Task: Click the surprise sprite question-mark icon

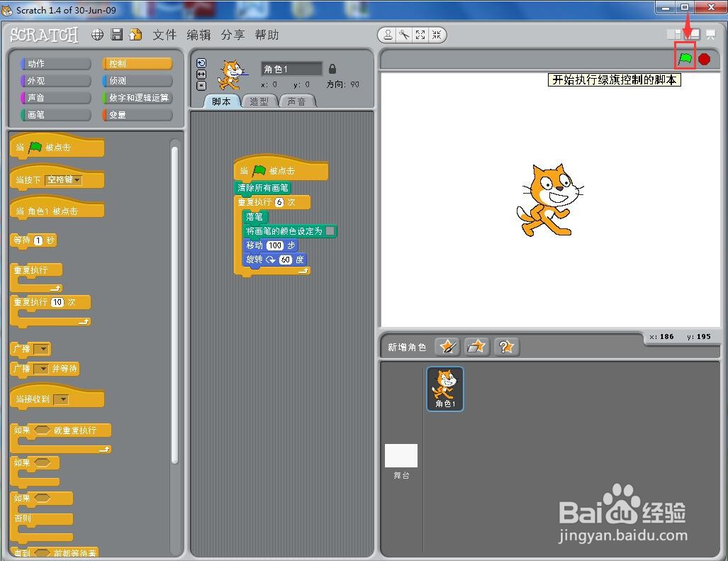Action: (x=508, y=347)
